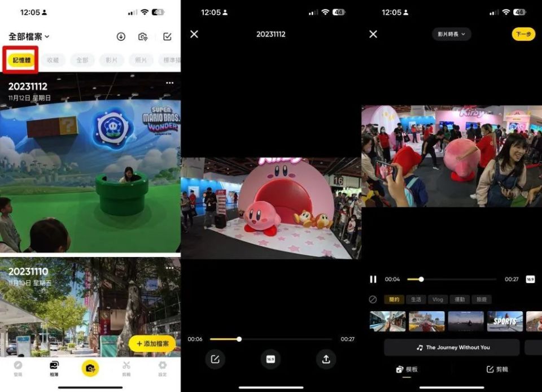Close the template editor with the X

(x=373, y=34)
